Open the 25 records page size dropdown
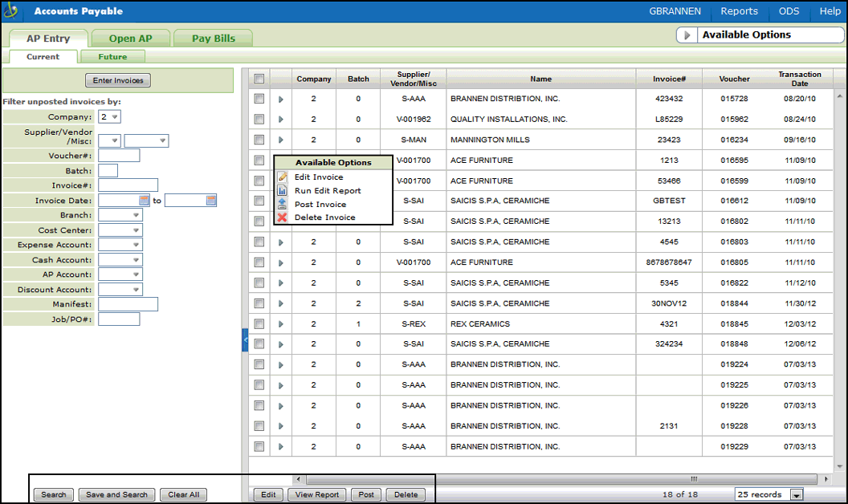Screen dimensions: 848x504 [796, 495]
